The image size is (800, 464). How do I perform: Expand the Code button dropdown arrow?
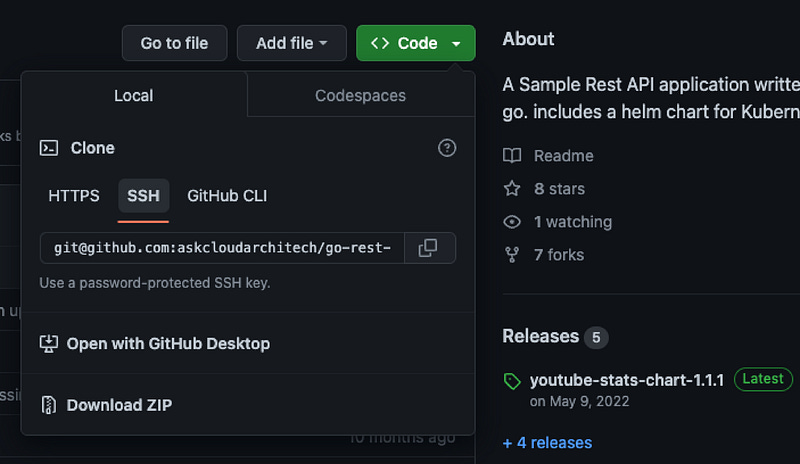coord(456,43)
